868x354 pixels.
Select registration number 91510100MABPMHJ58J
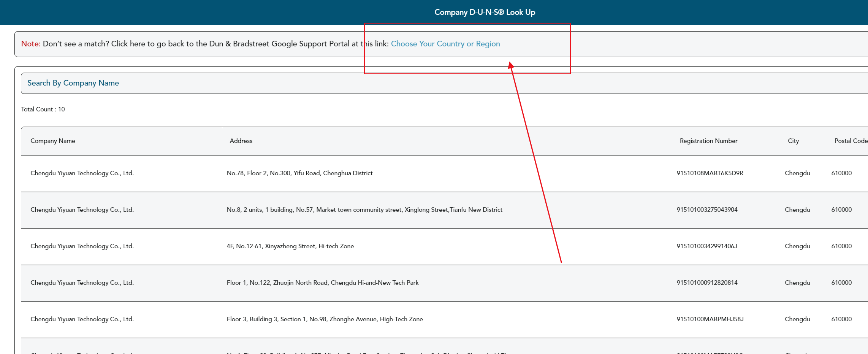point(710,319)
